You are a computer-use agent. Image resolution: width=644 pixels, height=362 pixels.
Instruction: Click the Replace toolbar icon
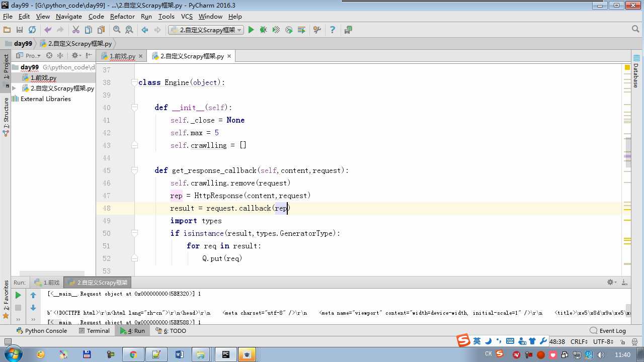[129, 30]
